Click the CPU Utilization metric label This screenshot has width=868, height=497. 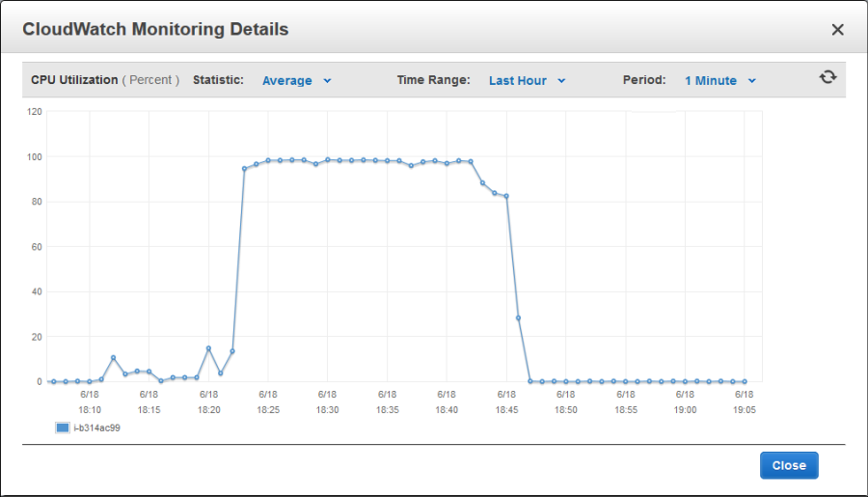74,81
